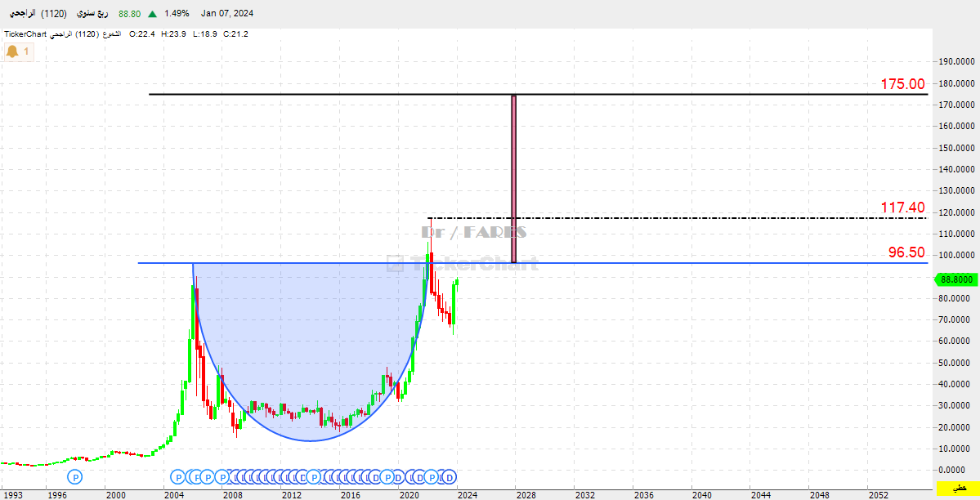Click the 2008 year label on time axis
Screen dimensions: 980x500
(233, 495)
